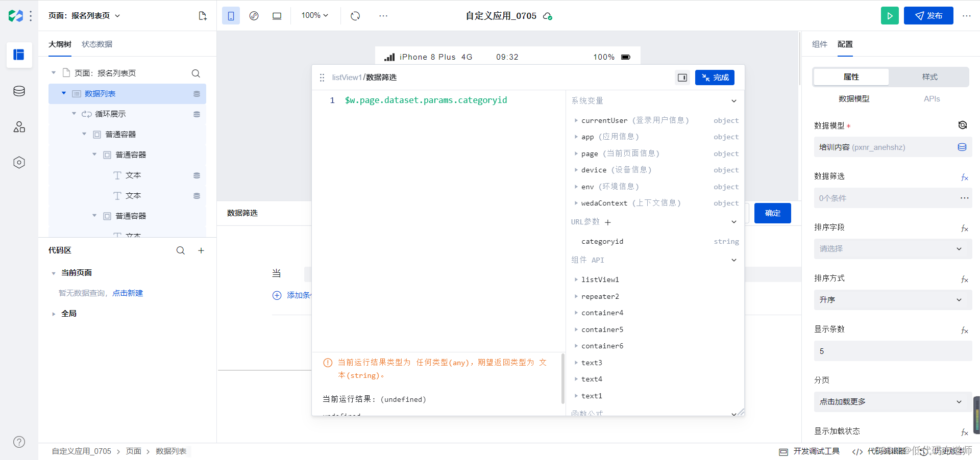Click 页面 in the breadcrumb
Viewport: 980px width, 460px height.
(x=134, y=451)
